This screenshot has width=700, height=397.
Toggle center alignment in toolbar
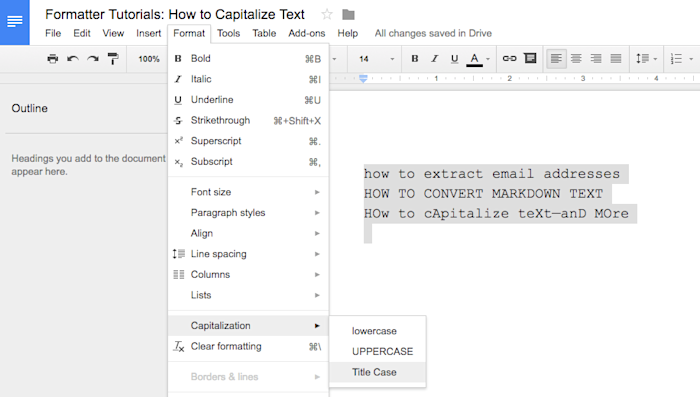(576, 59)
